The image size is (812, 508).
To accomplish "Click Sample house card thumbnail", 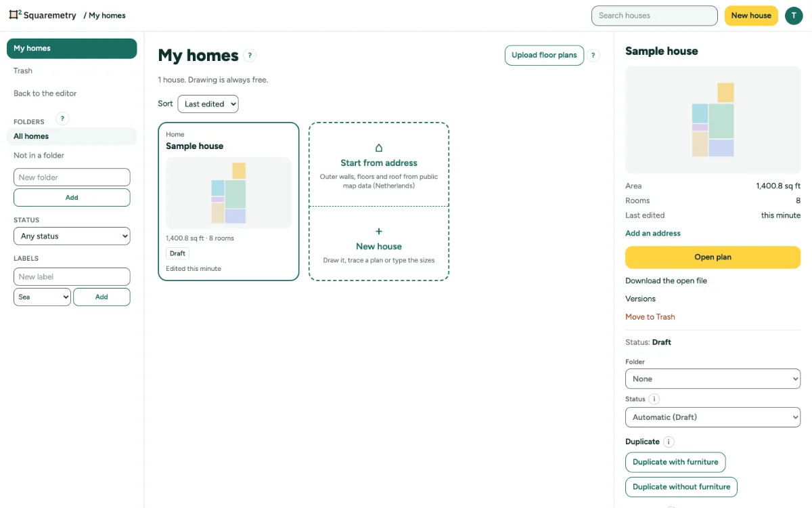I will coord(229,193).
